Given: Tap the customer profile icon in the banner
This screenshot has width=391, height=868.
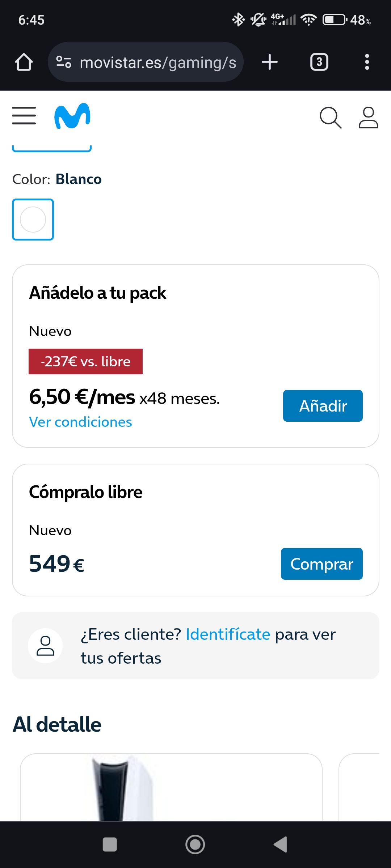Looking at the screenshot, I should [45, 646].
